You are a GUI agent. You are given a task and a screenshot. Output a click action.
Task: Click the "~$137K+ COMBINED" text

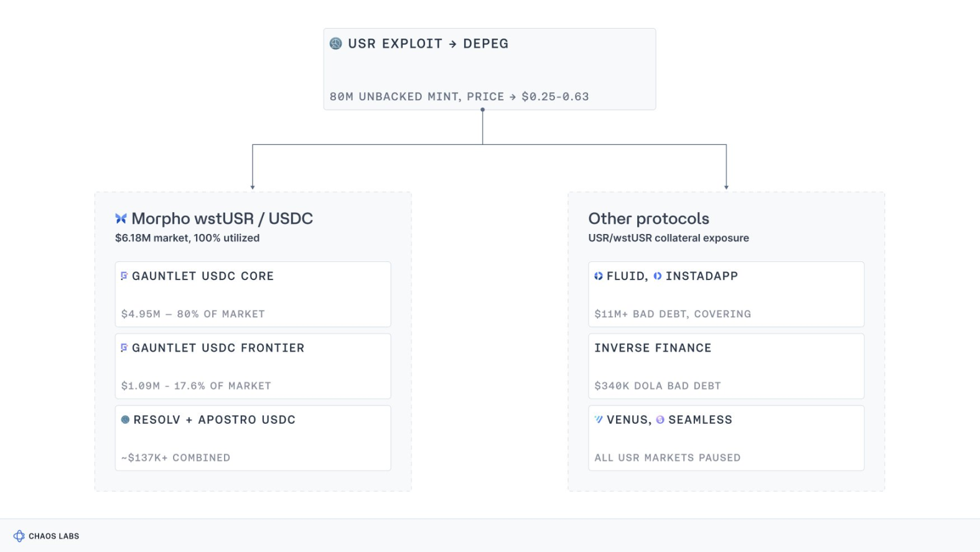tap(175, 457)
